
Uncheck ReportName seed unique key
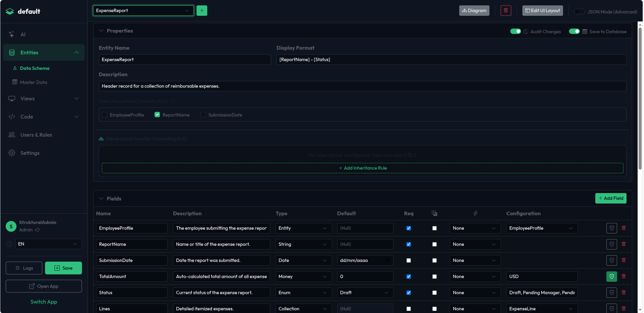point(157,115)
